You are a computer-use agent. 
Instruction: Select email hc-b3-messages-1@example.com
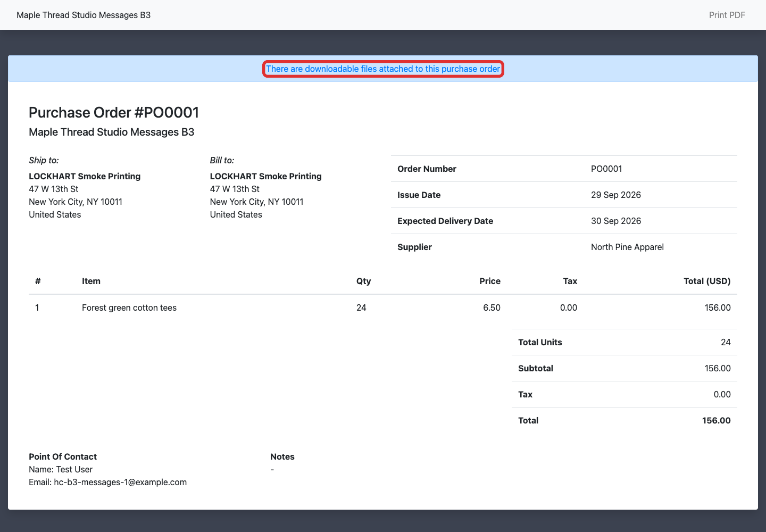[120, 482]
